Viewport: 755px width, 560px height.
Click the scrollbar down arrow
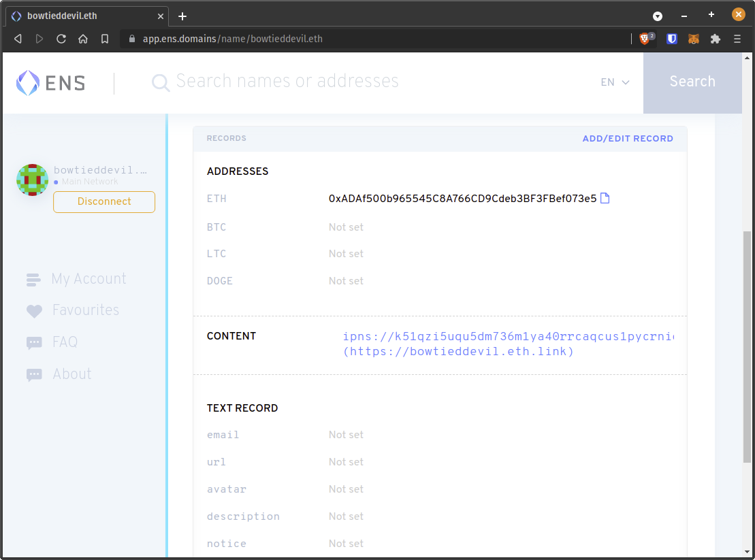coord(747,552)
